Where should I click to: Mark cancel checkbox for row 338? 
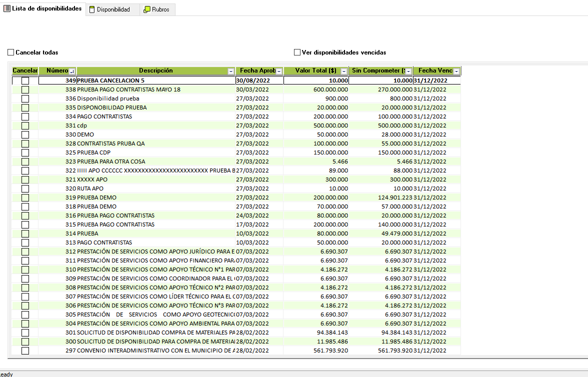tap(25, 89)
